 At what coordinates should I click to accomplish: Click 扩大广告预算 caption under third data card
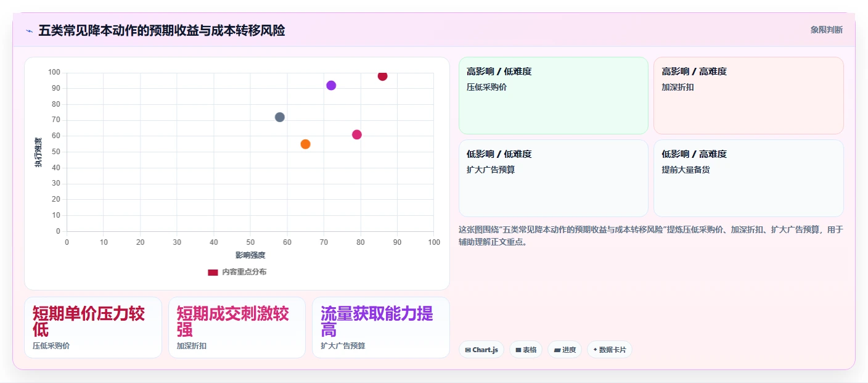(343, 346)
